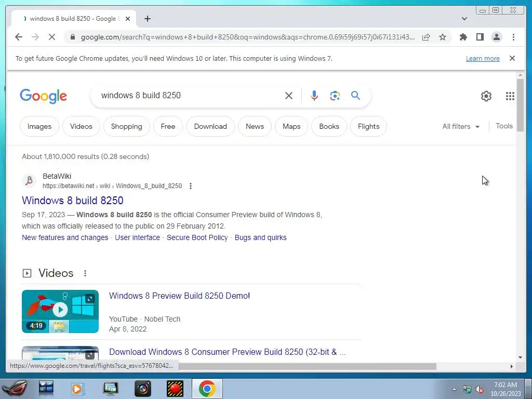The width and height of the screenshot is (532, 399).
Task: Select the Free filter chip
Action: pyautogui.click(x=168, y=126)
